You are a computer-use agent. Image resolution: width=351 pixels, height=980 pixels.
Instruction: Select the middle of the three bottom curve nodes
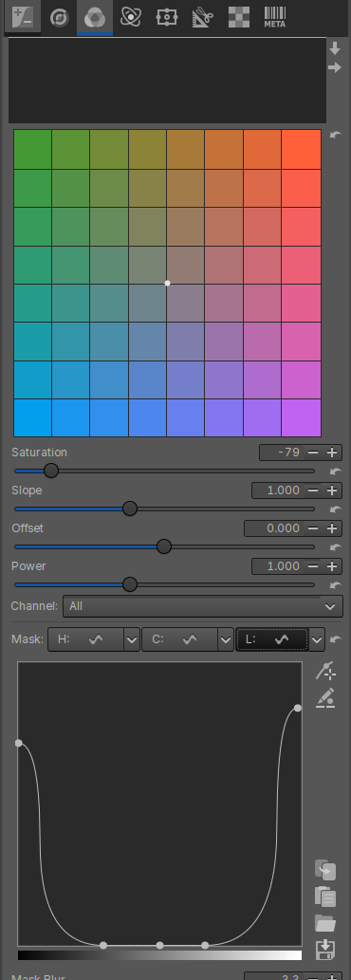[x=160, y=946]
